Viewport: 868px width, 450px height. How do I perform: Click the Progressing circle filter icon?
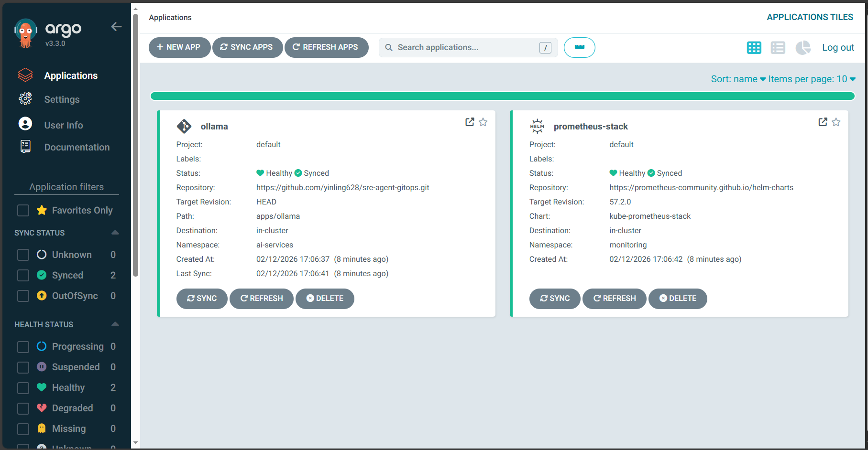click(x=42, y=346)
